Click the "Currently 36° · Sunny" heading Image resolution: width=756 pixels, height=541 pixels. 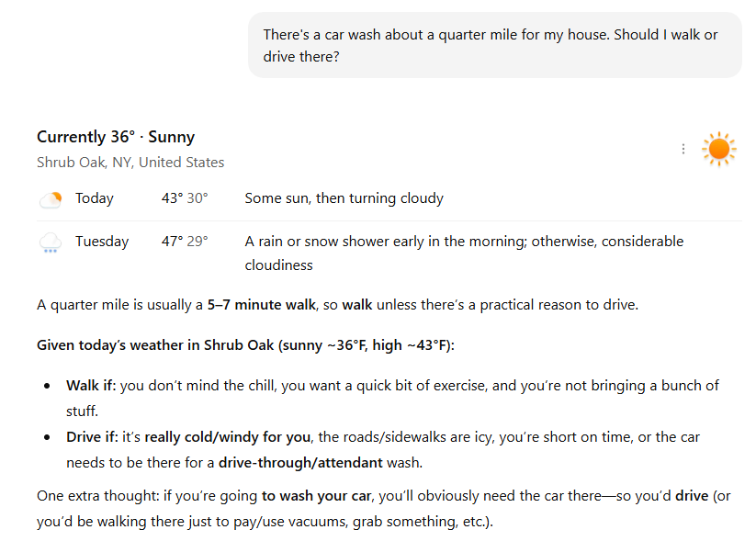pyautogui.click(x=116, y=137)
